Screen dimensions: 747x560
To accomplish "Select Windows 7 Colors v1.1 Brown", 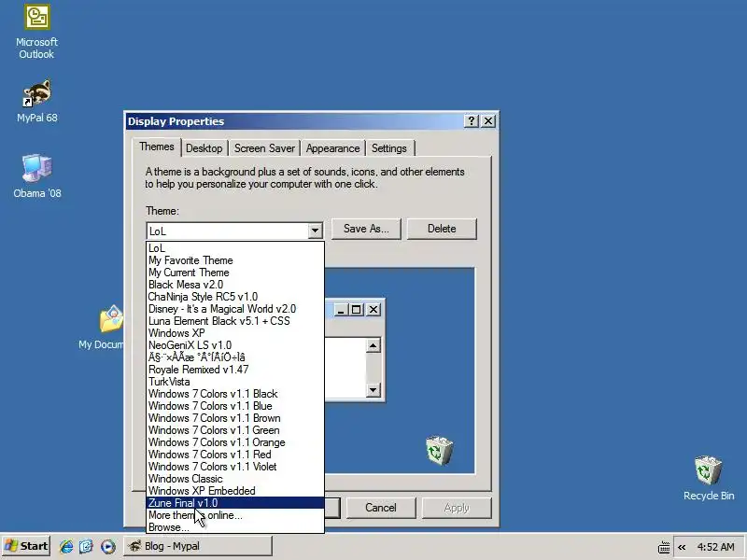I will (235, 418).
